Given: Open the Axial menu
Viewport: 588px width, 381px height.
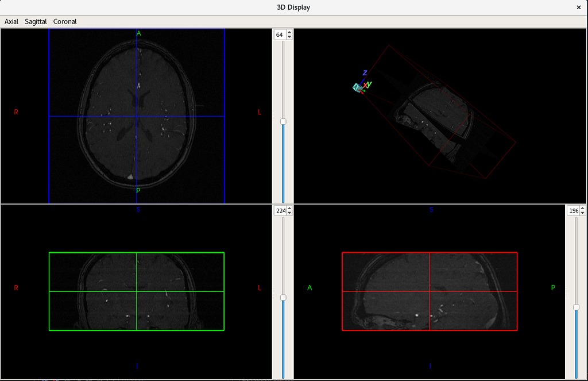Looking at the screenshot, I should tap(11, 21).
